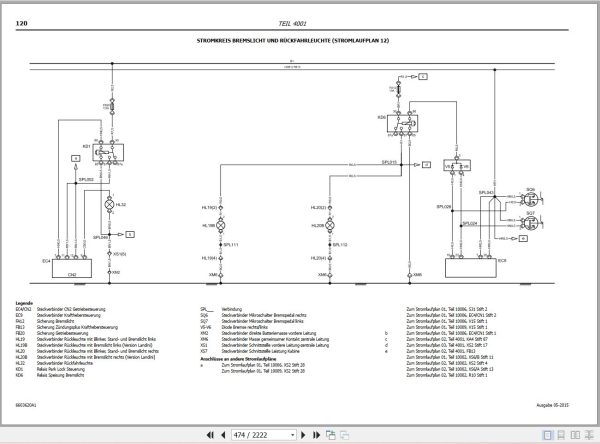Click the greyed next view icon
This screenshot has height=444, width=600.
pos(345,435)
